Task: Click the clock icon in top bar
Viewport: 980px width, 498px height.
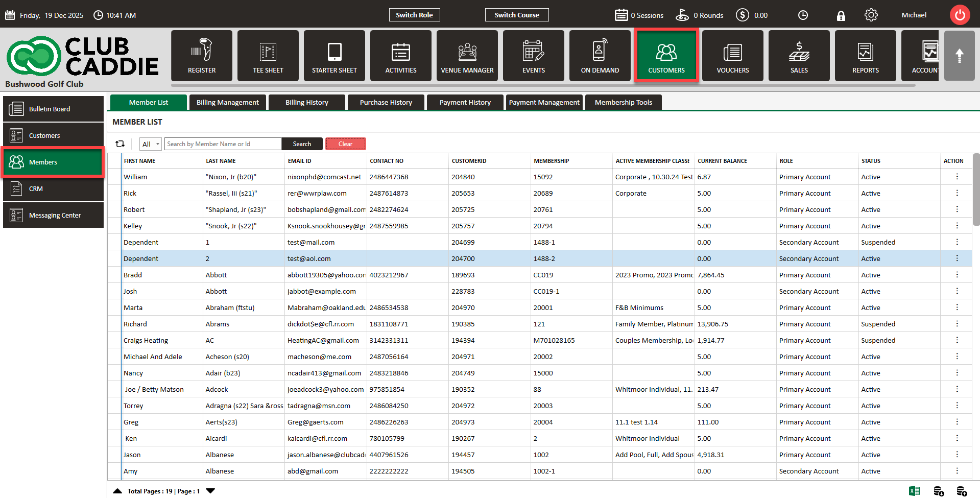Action: pos(803,15)
